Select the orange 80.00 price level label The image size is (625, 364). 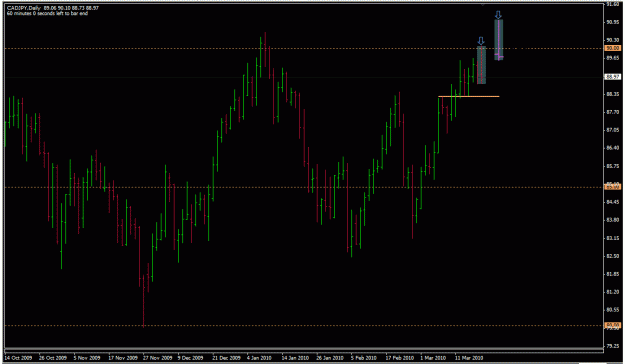[x=613, y=325]
